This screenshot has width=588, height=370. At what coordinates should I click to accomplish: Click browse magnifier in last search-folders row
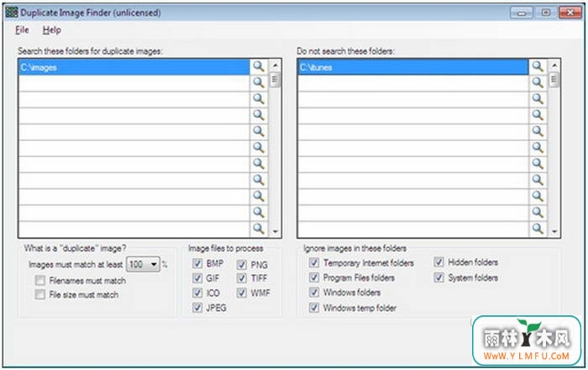pos(259,229)
